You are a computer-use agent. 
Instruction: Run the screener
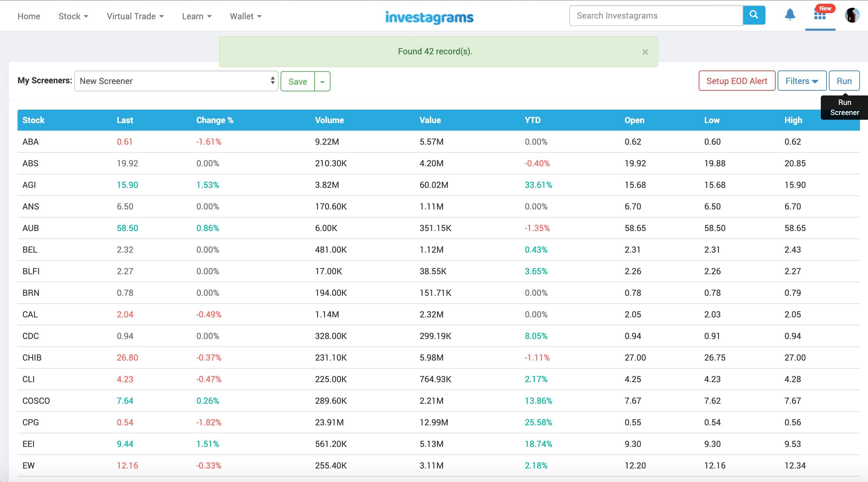[844, 81]
